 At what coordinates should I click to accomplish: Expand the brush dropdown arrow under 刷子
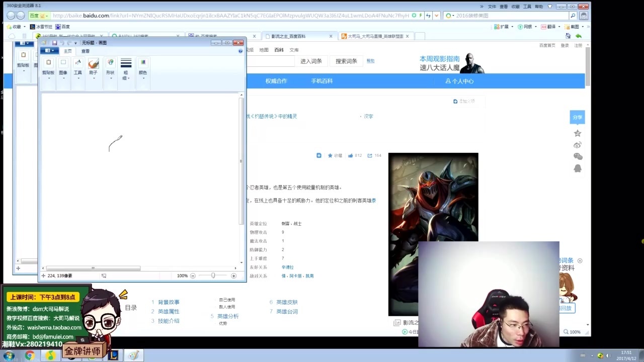(x=93, y=78)
